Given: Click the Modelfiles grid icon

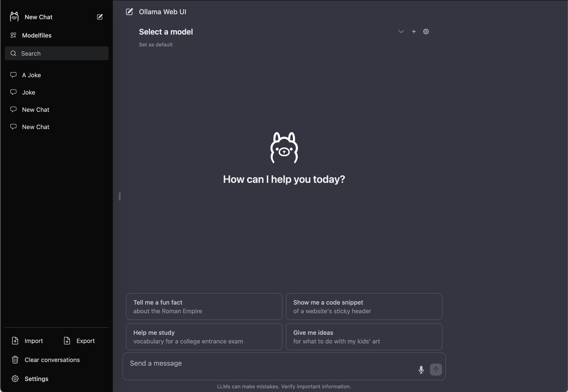Looking at the screenshot, I should tap(13, 35).
